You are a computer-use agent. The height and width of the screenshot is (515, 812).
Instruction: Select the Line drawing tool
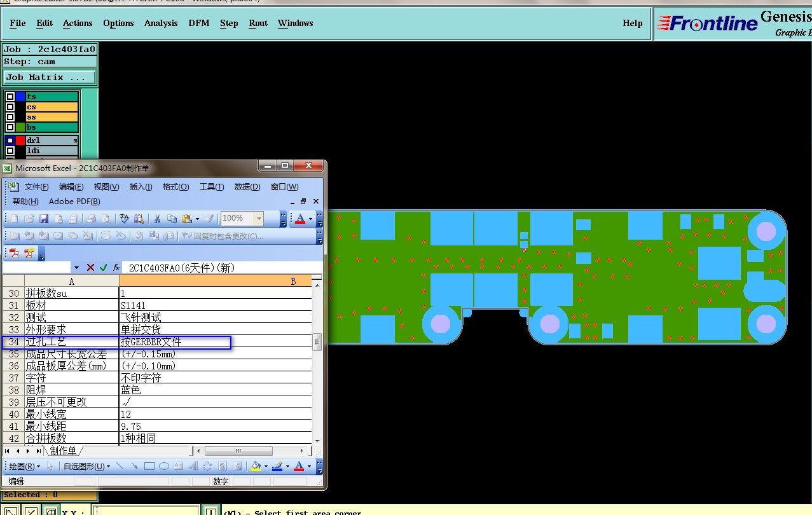point(120,466)
